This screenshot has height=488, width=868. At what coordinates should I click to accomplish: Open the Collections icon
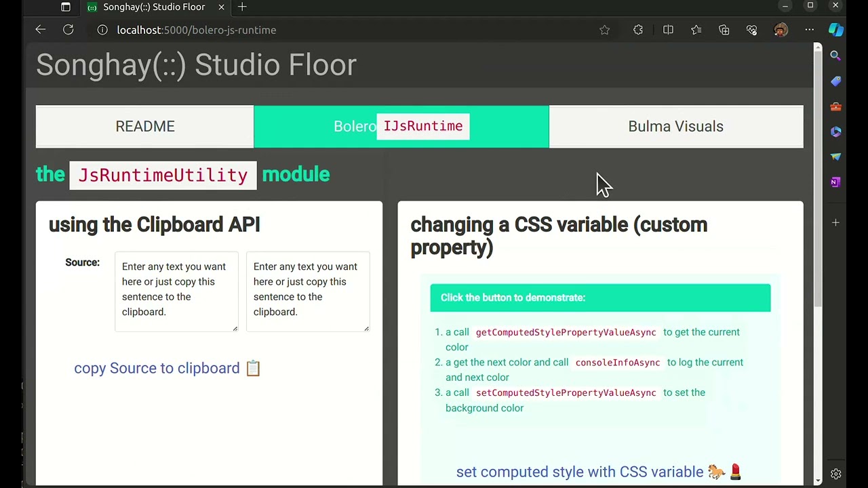(724, 30)
